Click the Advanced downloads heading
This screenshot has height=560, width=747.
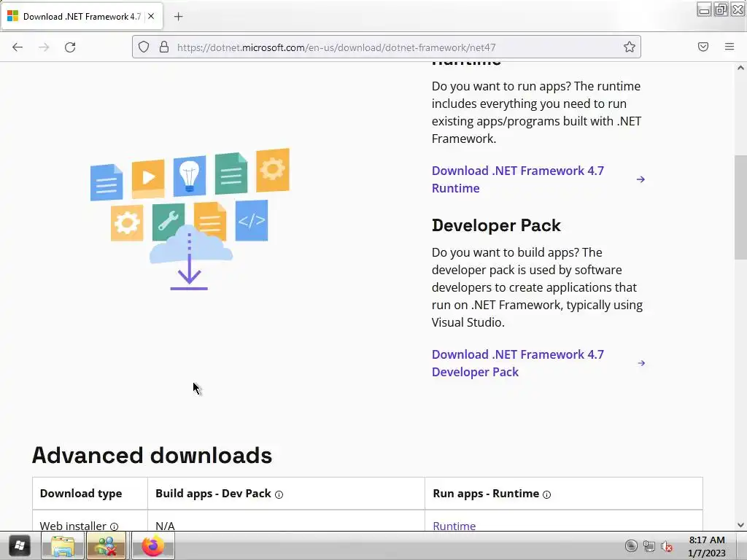click(152, 455)
